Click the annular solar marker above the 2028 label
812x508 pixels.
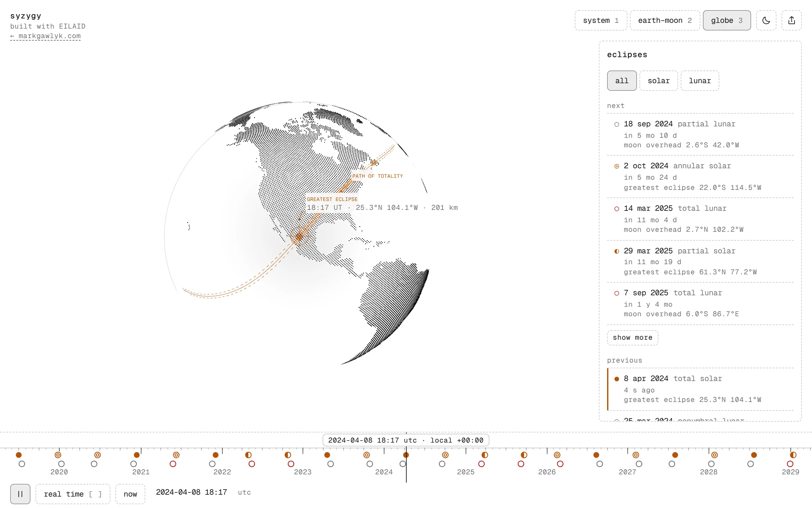(x=715, y=455)
